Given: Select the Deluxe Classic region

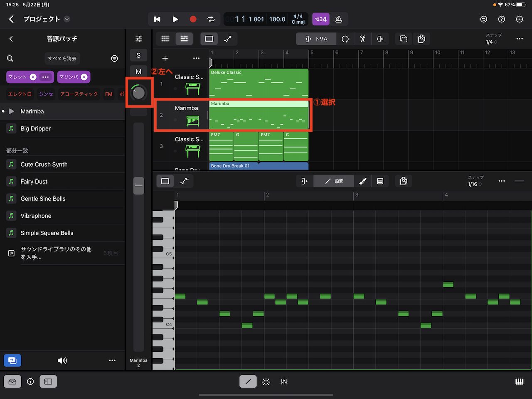Looking at the screenshot, I should (x=259, y=83).
